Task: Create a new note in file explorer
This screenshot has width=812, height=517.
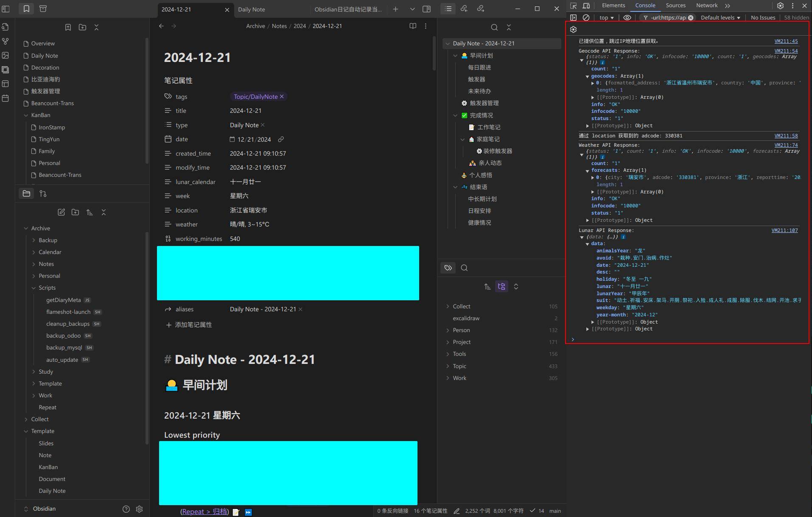Action: [x=61, y=212]
